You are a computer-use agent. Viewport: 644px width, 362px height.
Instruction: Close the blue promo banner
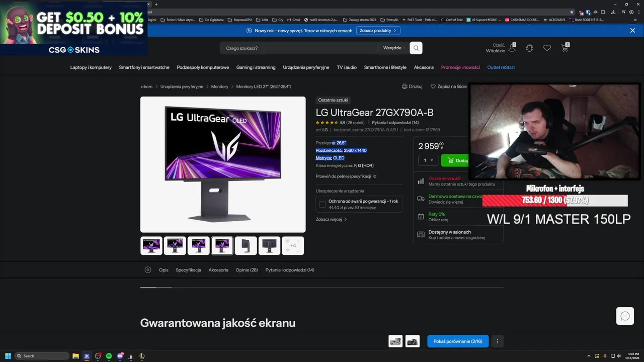coord(632,31)
